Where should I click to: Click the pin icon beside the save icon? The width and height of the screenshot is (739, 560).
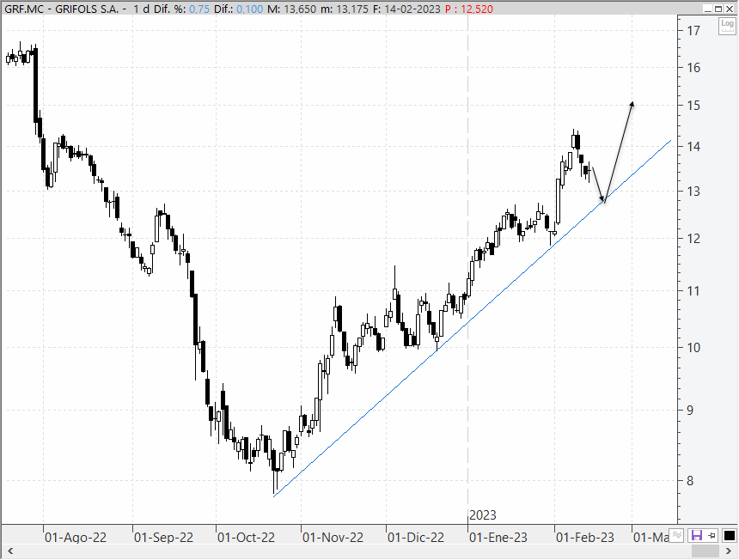(x=712, y=535)
